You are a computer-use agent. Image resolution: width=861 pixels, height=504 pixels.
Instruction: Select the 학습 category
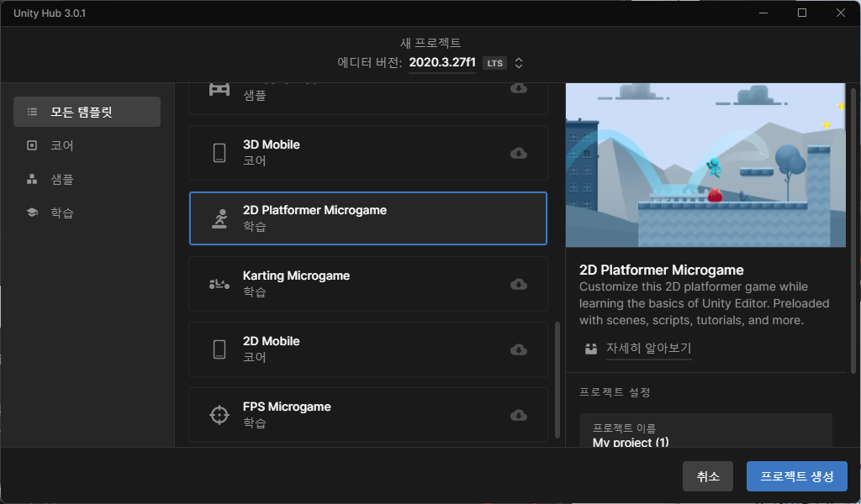(87, 213)
